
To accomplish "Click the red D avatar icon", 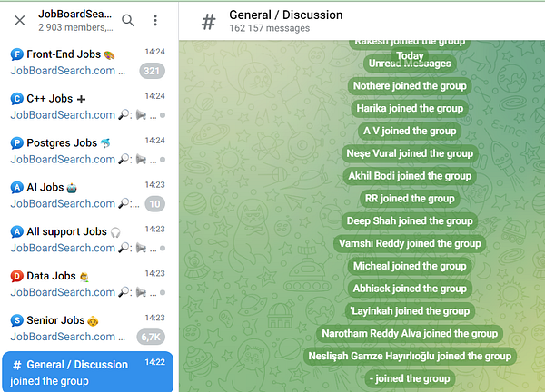I will (x=16, y=276).
